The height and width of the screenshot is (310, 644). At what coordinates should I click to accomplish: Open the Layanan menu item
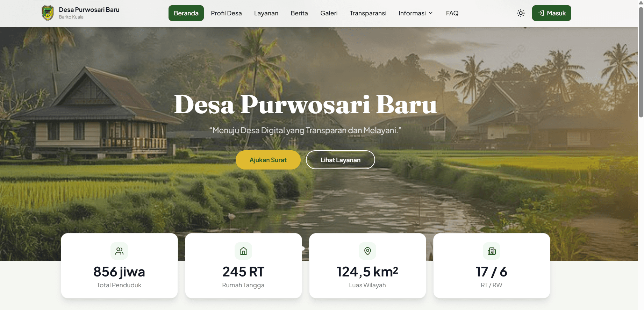[266, 13]
